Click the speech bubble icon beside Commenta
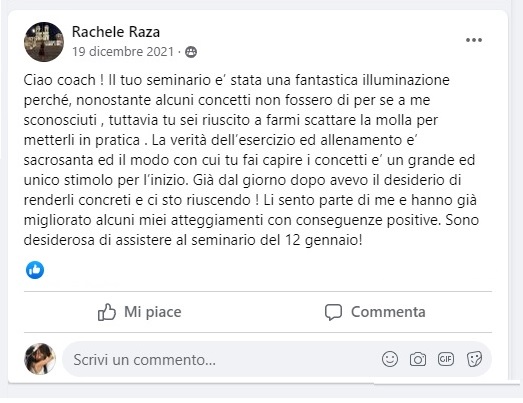This screenshot has height=403, width=523. (x=333, y=312)
